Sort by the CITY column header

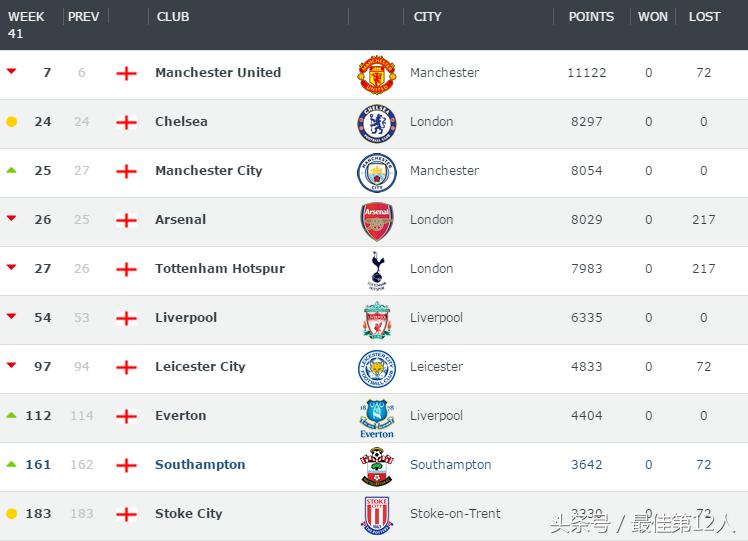click(x=428, y=17)
